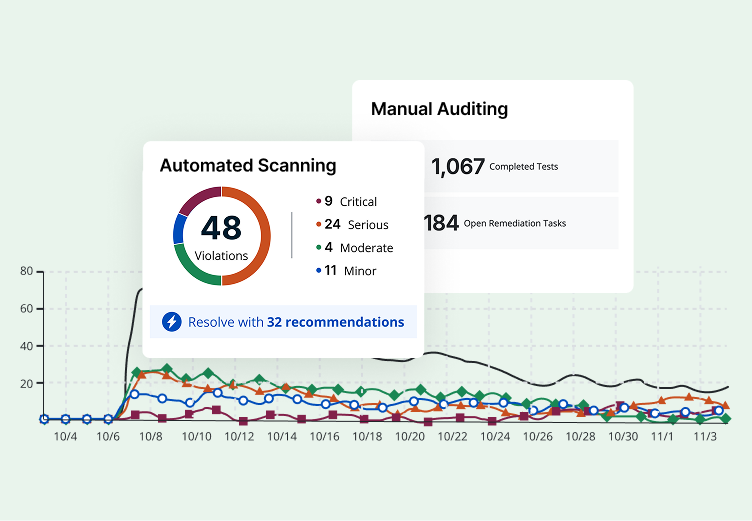Click the lightning bolt icon in the recommendations banner
The width and height of the screenshot is (752, 521).
[x=172, y=322]
